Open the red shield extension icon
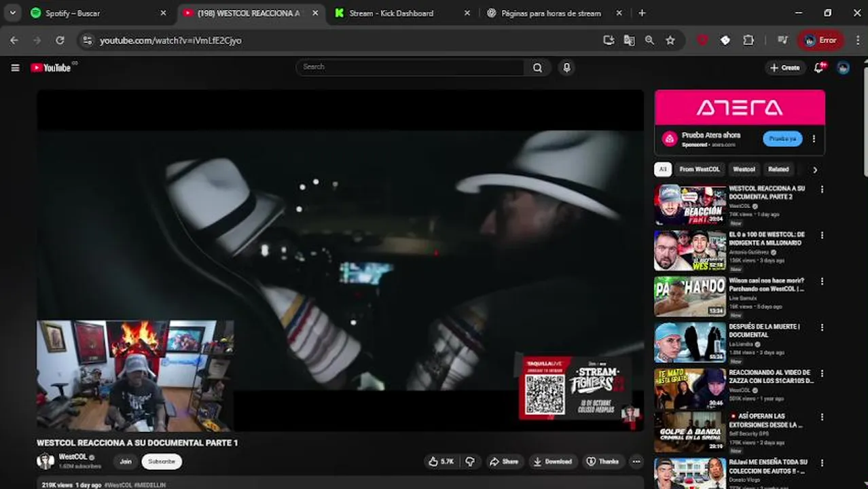Image resolution: width=868 pixels, height=489 pixels. click(702, 40)
